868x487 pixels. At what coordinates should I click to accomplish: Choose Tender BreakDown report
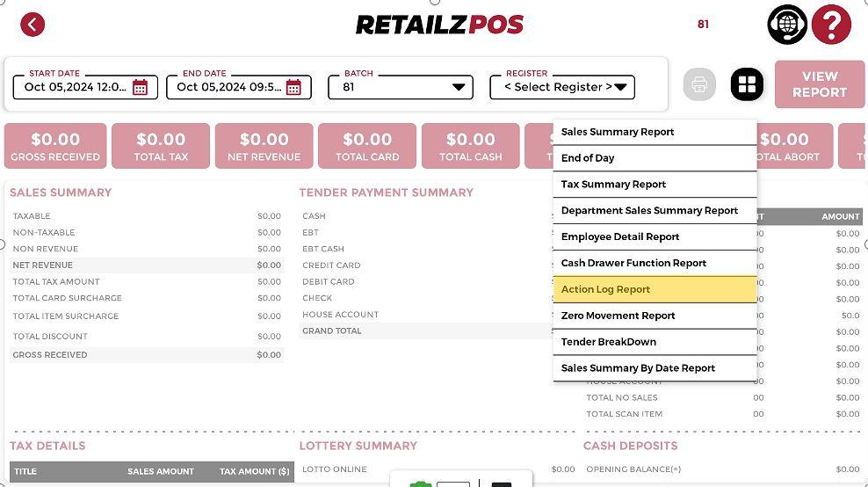tap(655, 342)
